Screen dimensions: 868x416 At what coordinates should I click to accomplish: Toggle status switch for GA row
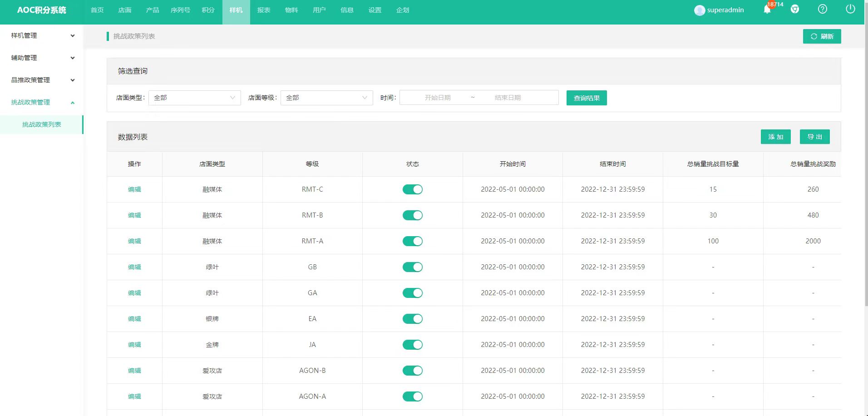click(413, 293)
